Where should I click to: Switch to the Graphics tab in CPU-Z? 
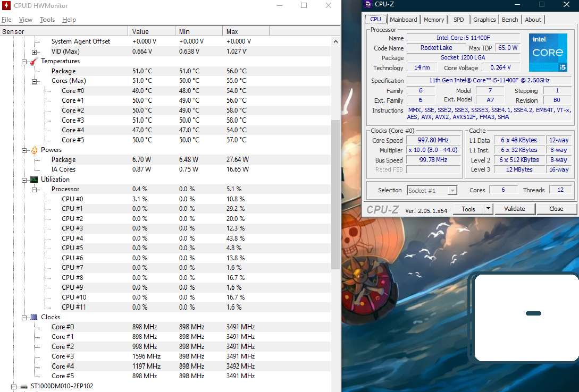click(x=484, y=20)
